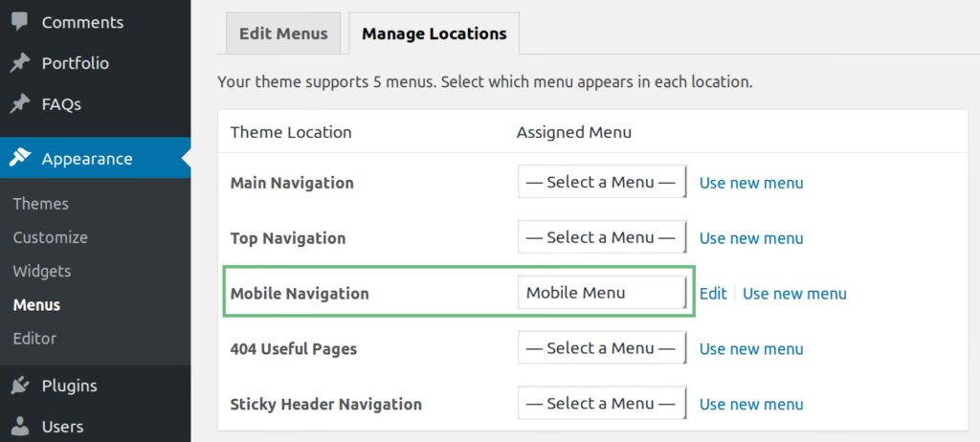The width and height of the screenshot is (980, 442).
Task: Click the Users person icon
Action: pyautogui.click(x=19, y=427)
